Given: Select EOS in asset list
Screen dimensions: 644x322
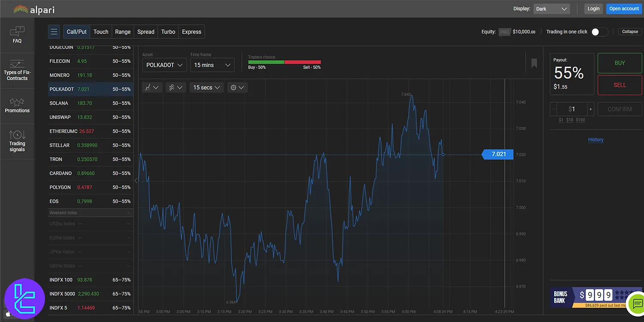Looking at the screenshot, I should (90, 201).
